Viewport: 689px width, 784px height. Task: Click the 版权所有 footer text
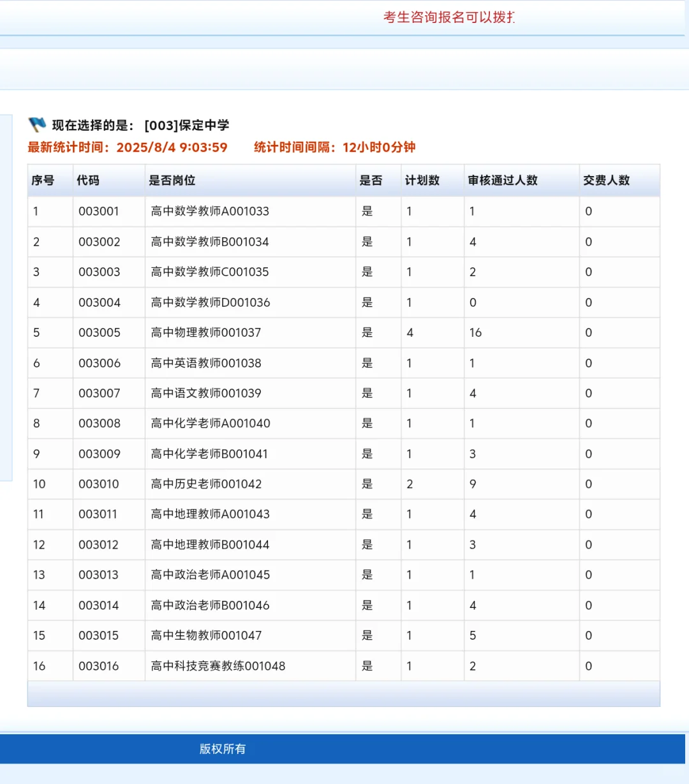click(x=223, y=749)
